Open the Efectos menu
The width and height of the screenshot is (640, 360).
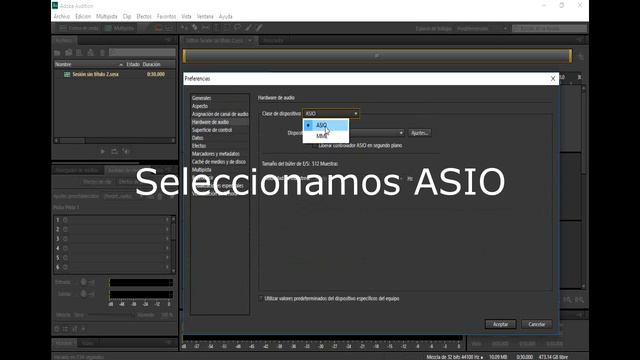click(144, 16)
